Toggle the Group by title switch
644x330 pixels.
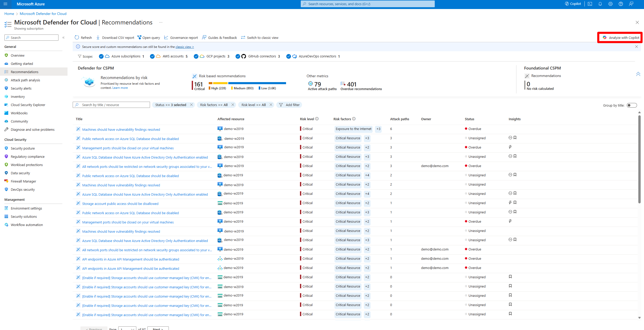(x=632, y=105)
